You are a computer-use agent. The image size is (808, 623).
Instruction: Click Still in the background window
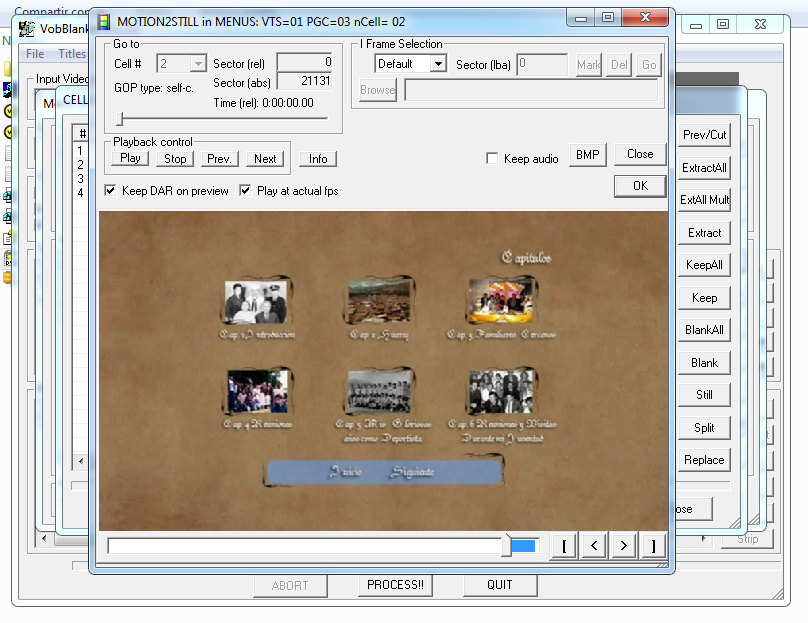(704, 395)
